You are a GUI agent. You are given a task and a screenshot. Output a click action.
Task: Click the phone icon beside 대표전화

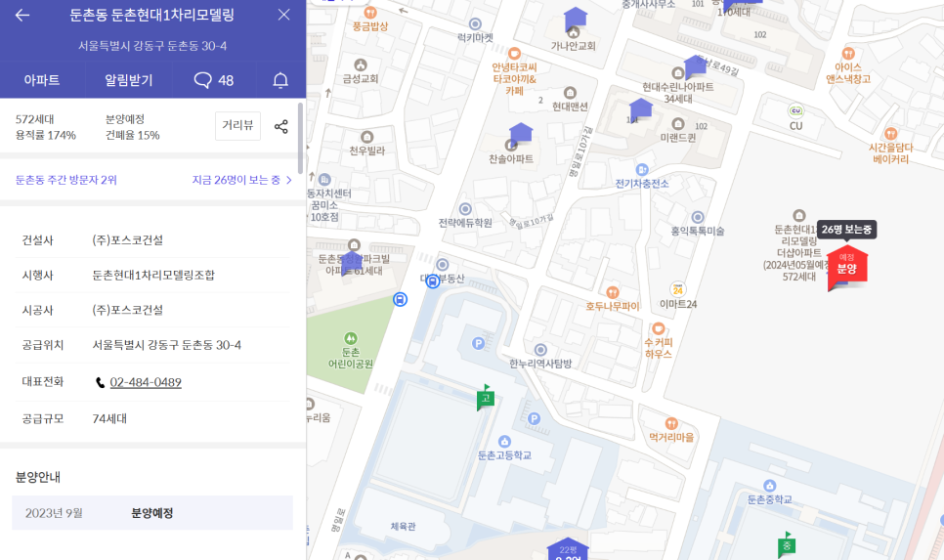pyautogui.click(x=100, y=382)
